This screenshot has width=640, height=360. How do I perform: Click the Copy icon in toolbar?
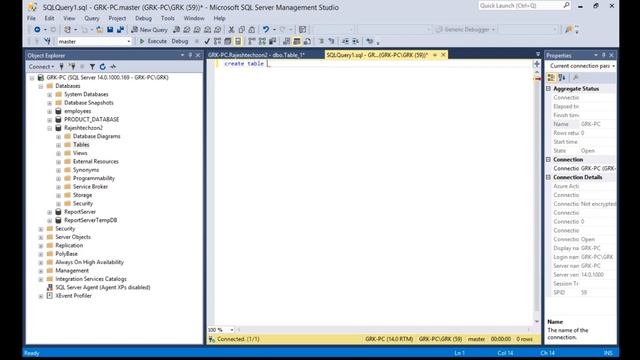click(242, 29)
